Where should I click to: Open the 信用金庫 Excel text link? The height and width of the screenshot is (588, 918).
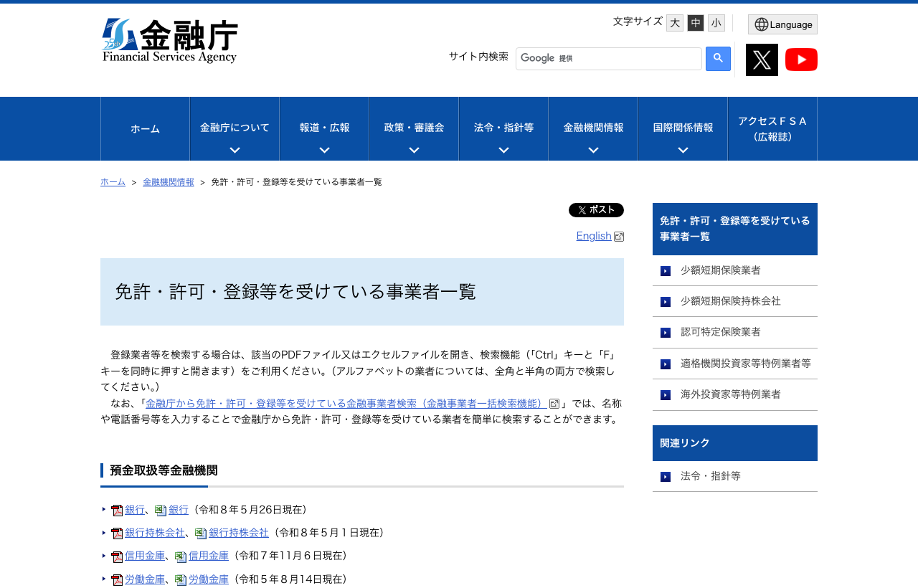209,556
